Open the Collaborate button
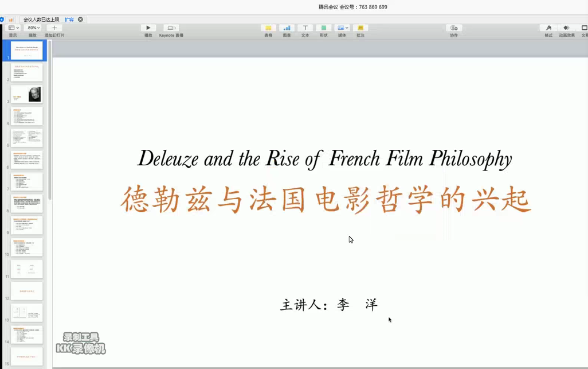This screenshot has width=588, height=369. coord(453,28)
